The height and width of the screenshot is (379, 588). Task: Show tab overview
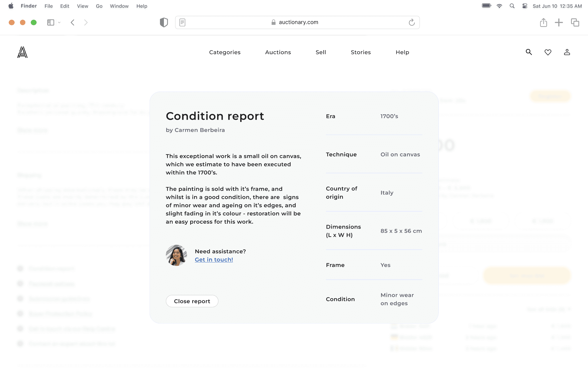tap(575, 22)
